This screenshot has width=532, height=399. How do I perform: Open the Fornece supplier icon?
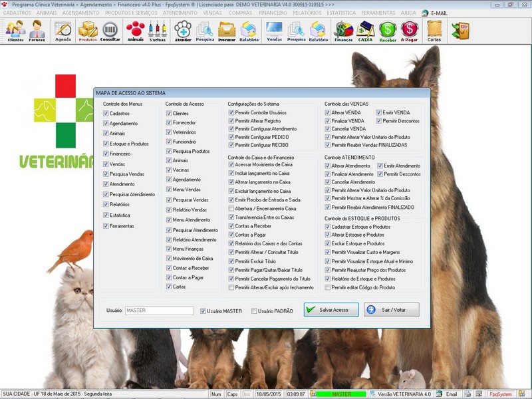37,31
